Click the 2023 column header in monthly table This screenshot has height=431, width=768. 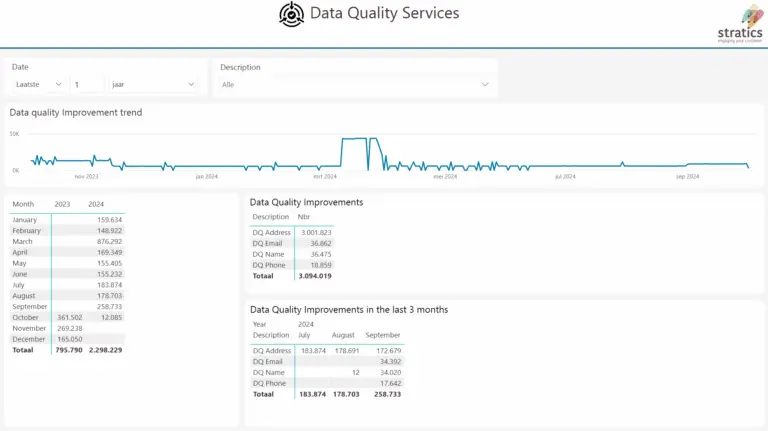coord(62,204)
